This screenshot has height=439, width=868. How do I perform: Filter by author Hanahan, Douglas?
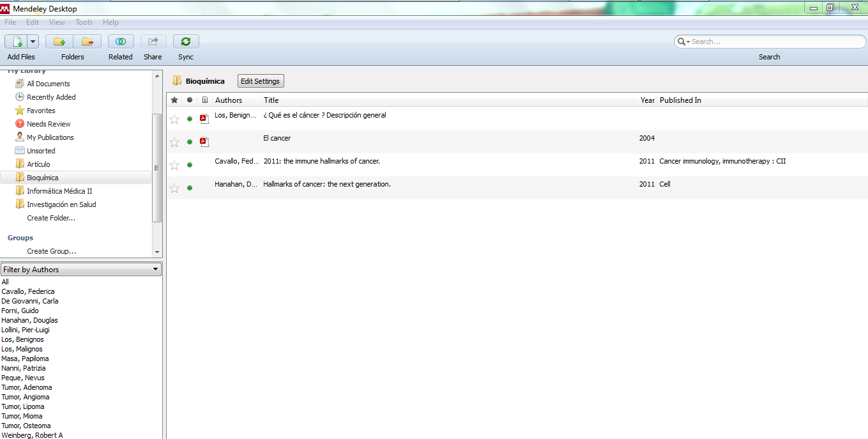29,320
